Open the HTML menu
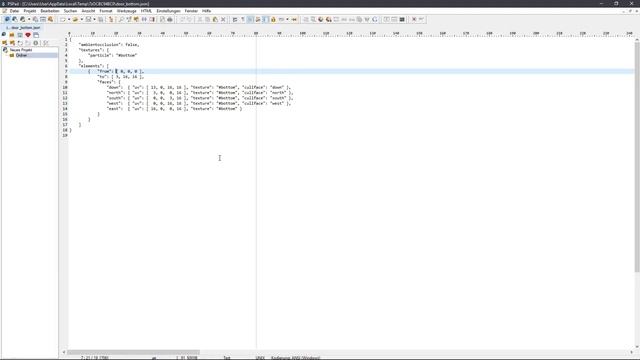Screen dimensions: 640x360 click(146, 11)
